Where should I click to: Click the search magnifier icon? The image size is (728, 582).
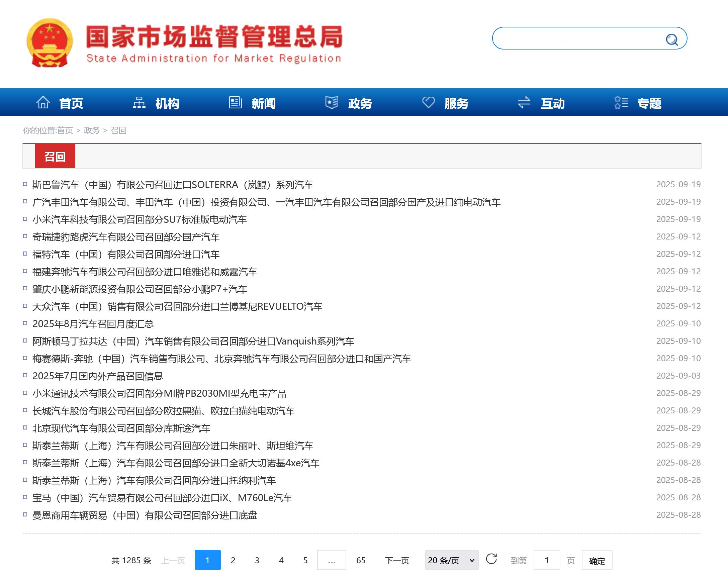[671, 39]
